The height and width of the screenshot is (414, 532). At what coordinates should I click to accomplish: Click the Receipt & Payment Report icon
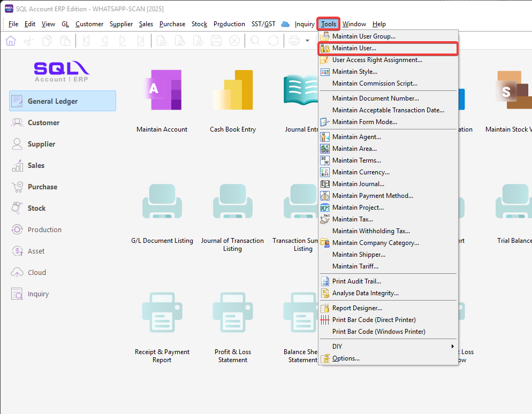162,312
